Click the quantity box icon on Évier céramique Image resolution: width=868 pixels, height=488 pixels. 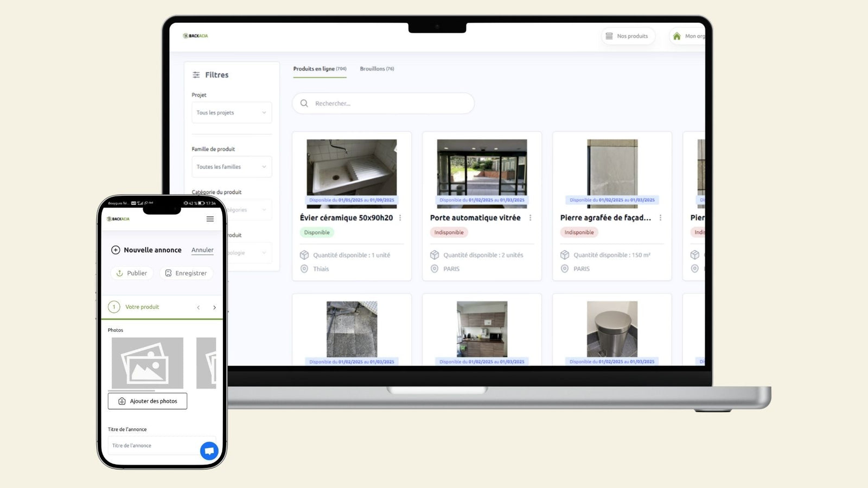coord(304,255)
